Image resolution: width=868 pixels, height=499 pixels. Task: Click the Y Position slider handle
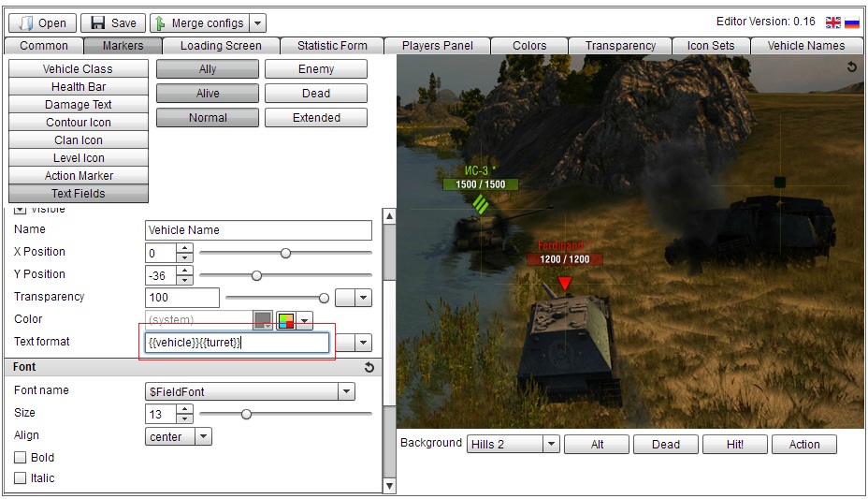click(256, 275)
